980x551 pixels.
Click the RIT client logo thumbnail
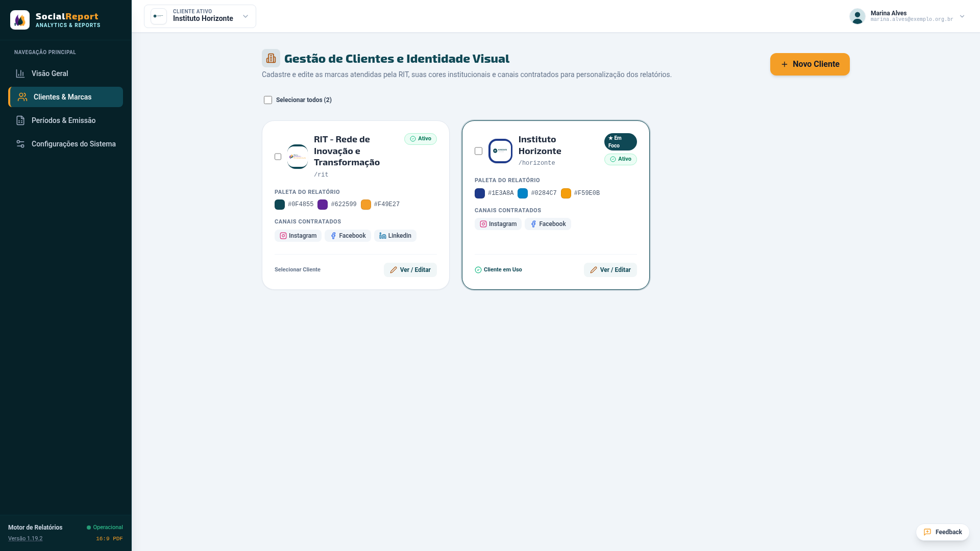click(298, 157)
